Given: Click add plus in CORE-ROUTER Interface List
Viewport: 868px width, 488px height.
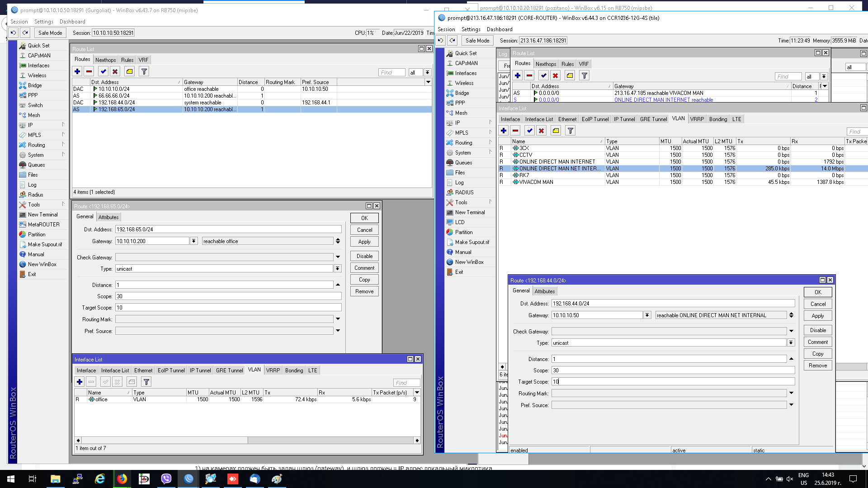Looking at the screenshot, I should 504,131.
